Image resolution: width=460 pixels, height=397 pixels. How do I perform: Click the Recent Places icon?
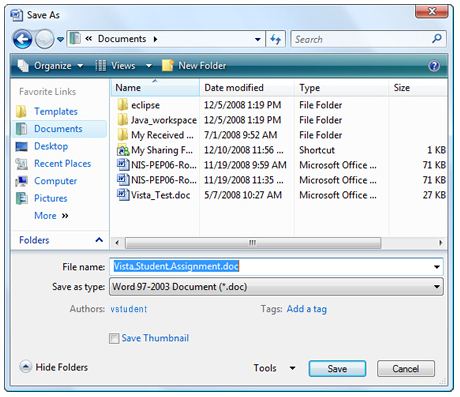(x=21, y=164)
